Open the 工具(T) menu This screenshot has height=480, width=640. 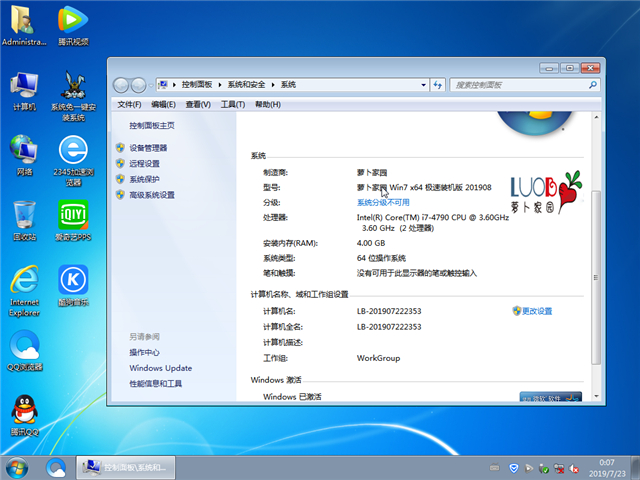[x=233, y=104]
